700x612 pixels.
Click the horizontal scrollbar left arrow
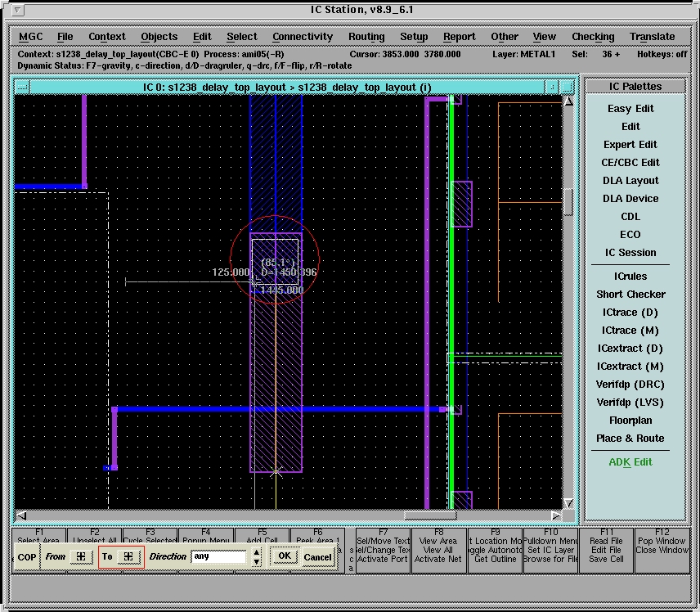[x=21, y=515]
